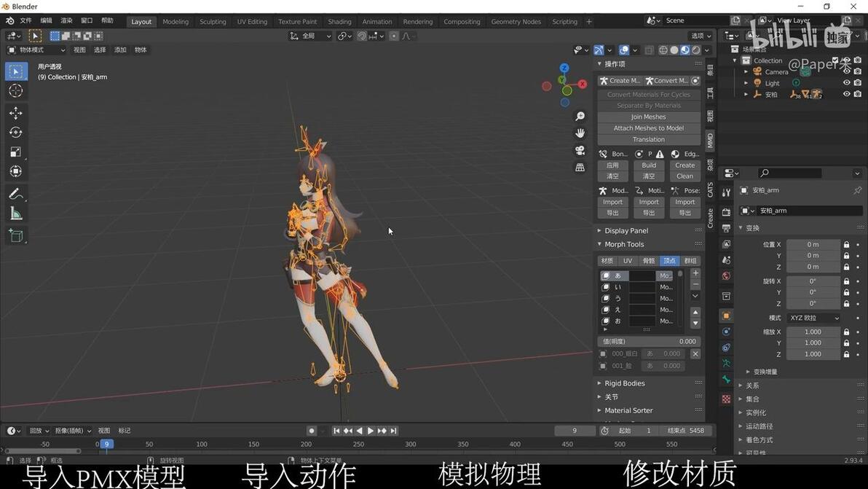Enable the 000_眼白 material morph checkbox
This screenshot has width=868, height=489.
[x=603, y=353]
